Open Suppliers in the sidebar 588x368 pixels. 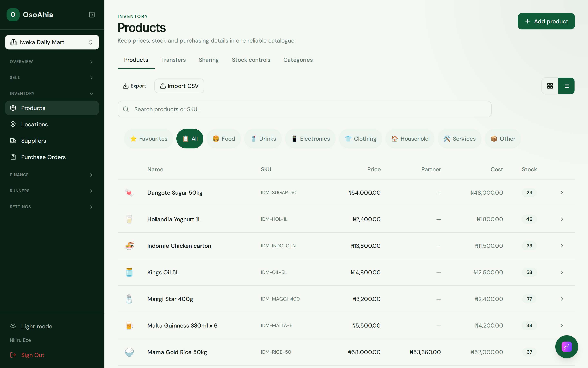pyautogui.click(x=52, y=141)
